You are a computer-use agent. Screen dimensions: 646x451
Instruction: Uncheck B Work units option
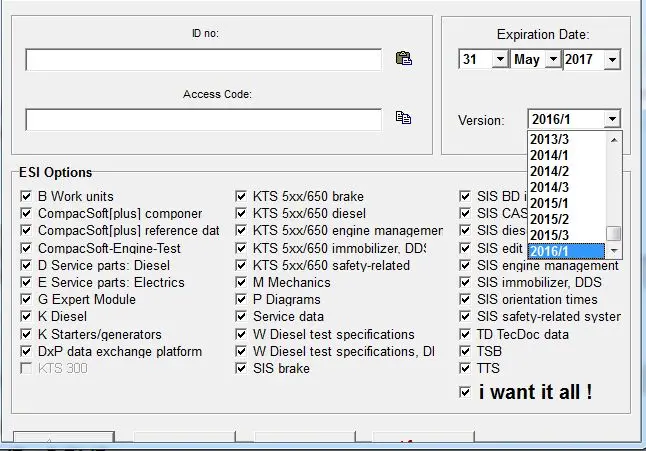point(26,196)
